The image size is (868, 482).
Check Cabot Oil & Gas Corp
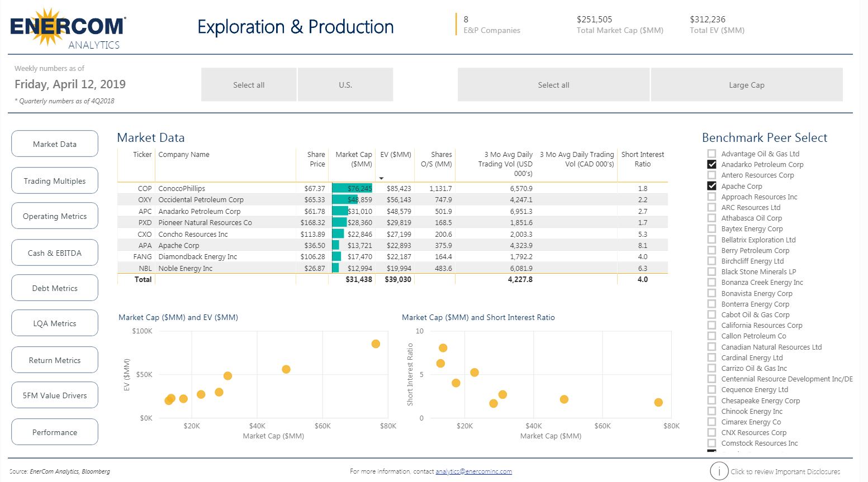pos(712,314)
